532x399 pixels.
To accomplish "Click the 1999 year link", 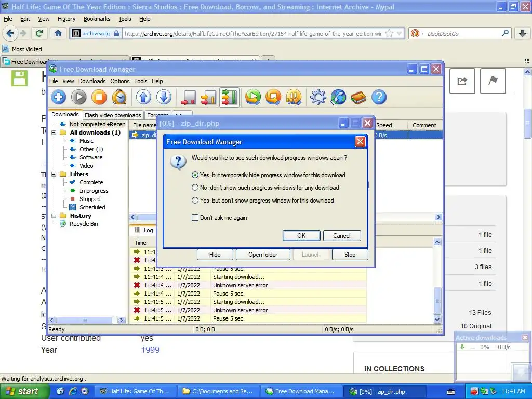I will coord(150,350).
